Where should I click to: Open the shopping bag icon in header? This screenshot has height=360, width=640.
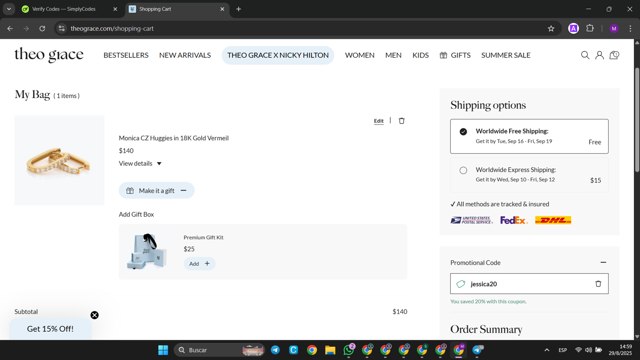614,55
